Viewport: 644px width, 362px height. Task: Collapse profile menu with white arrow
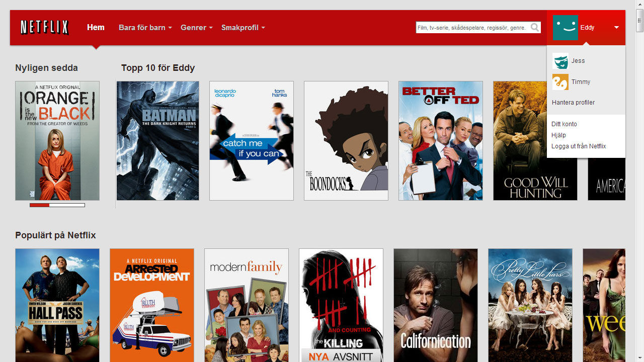pos(616,28)
